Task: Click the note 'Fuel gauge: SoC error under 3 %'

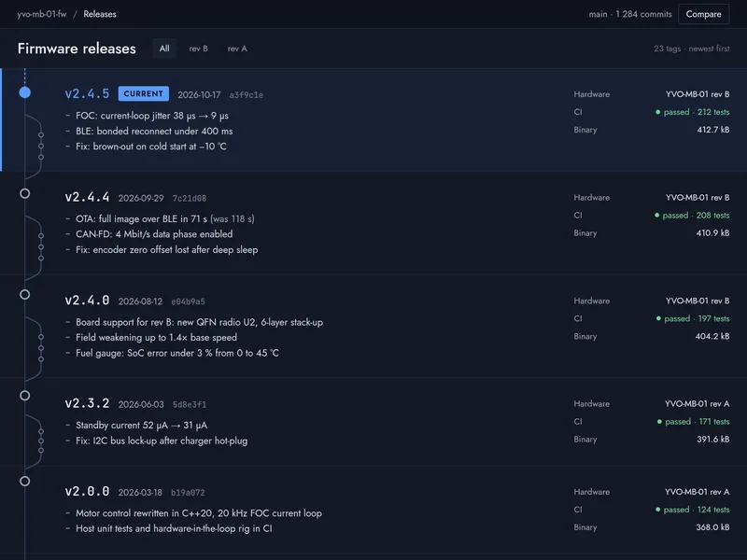Action: click(x=177, y=353)
